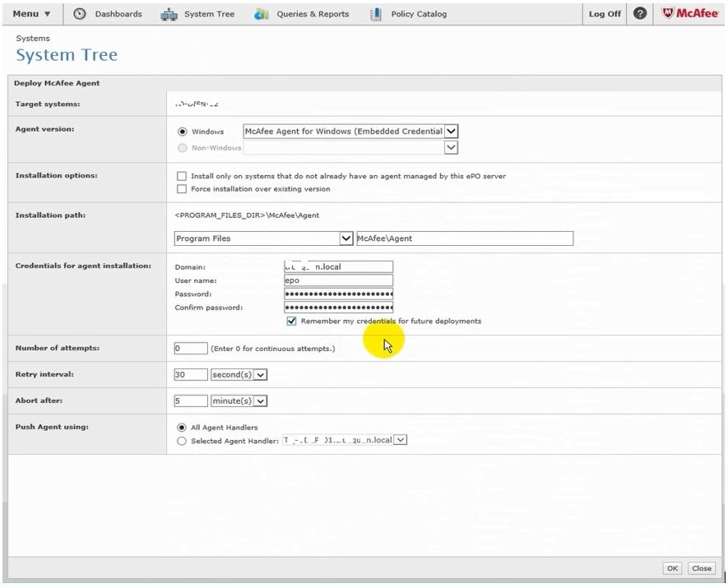This screenshot has height=588, width=728.
Task: Click the Policy Catalog icon
Action: point(376,14)
